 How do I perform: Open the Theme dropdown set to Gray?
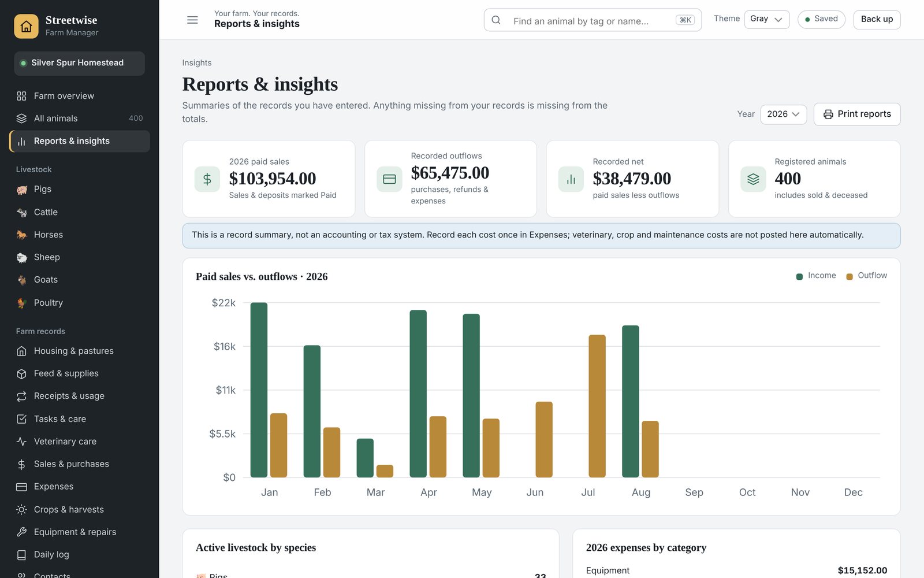click(x=766, y=19)
